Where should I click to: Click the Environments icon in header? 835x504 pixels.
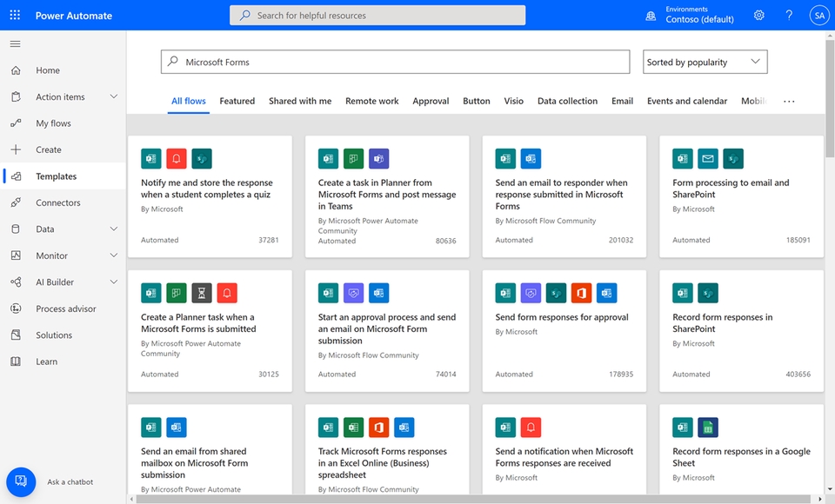[651, 16]
